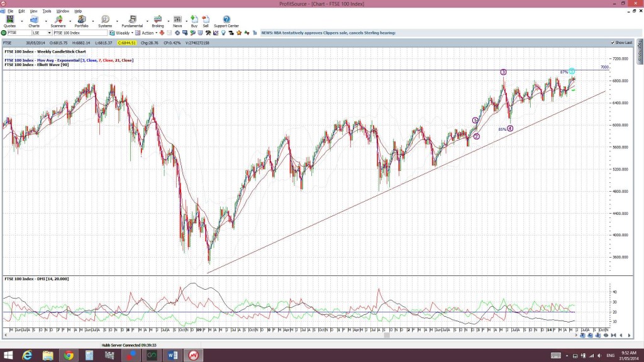This screenshot has width=644, height=362.
Task: Click the chart time-axis left arrow icon
Action: point(621,336)
